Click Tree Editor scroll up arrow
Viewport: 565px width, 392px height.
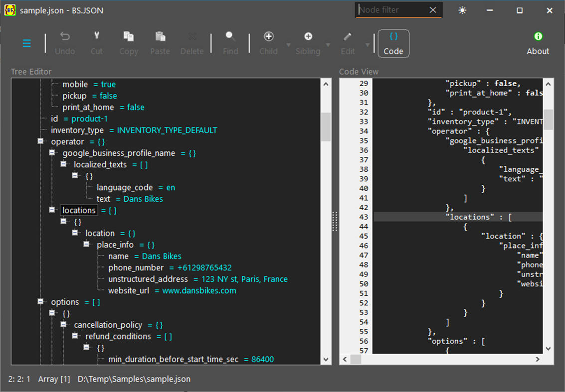point(326,84)
